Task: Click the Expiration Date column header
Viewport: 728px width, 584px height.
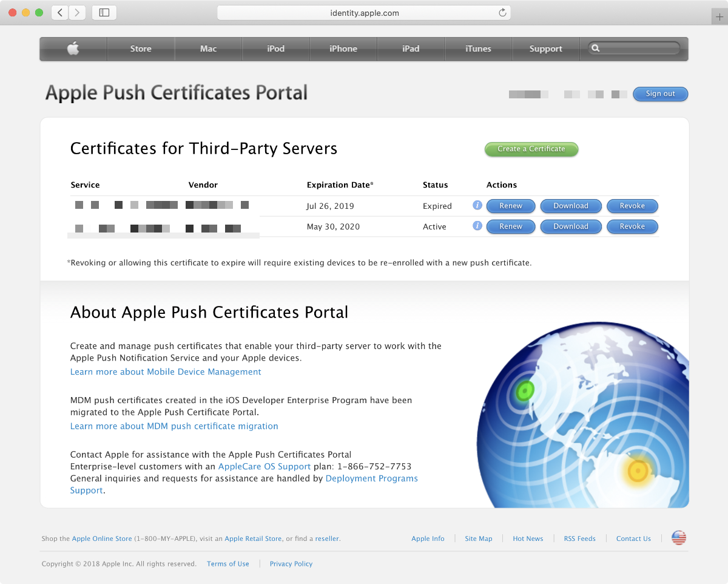Action: (340, 185)
